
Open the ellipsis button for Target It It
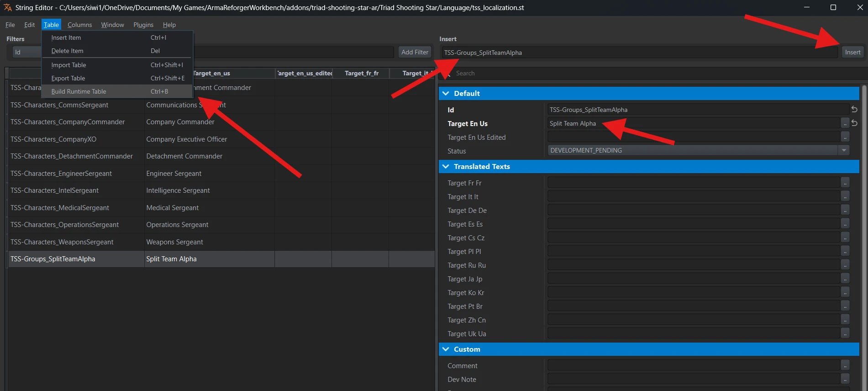click(845, 196)
